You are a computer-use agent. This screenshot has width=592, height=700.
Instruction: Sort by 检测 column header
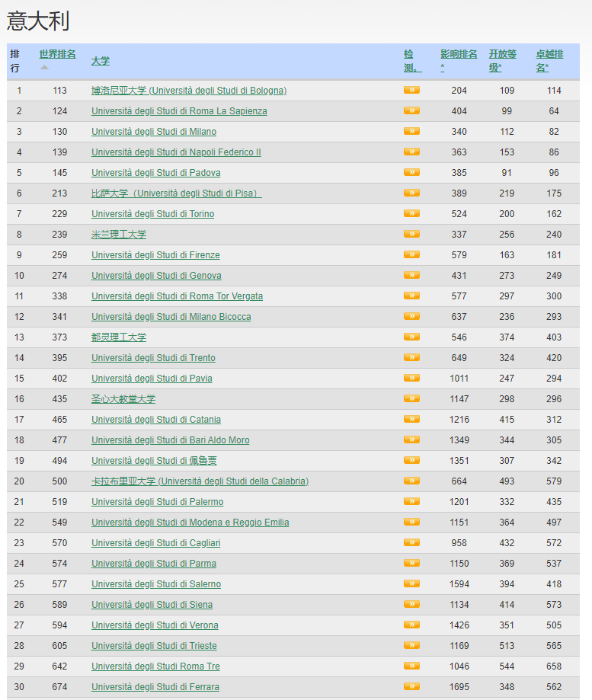[412, 61]
